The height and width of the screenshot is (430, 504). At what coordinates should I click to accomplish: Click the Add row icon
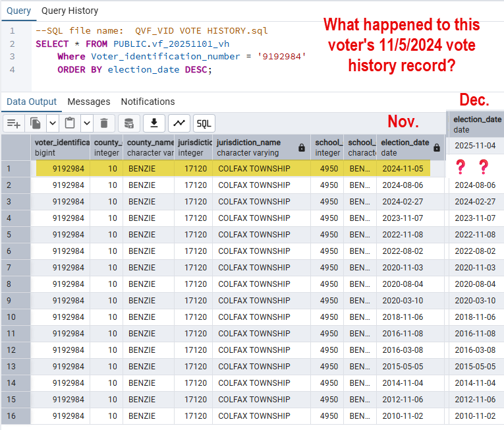(14, 123)
